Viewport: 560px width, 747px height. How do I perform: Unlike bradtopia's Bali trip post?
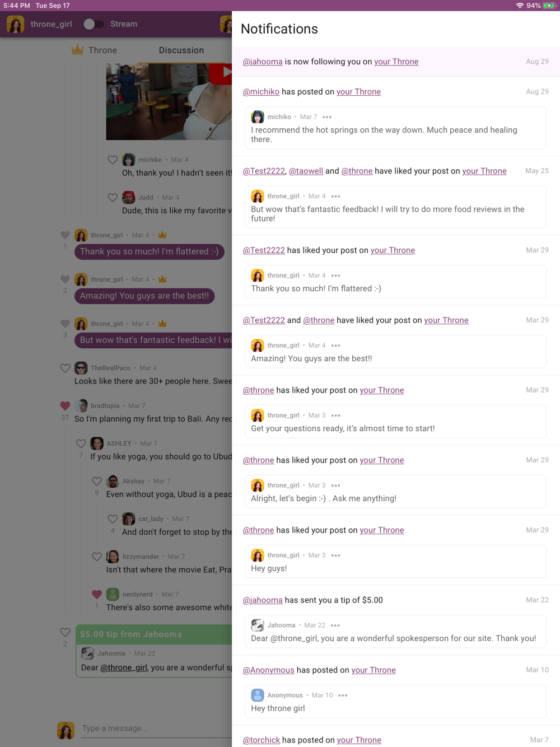tap(65, 405)
